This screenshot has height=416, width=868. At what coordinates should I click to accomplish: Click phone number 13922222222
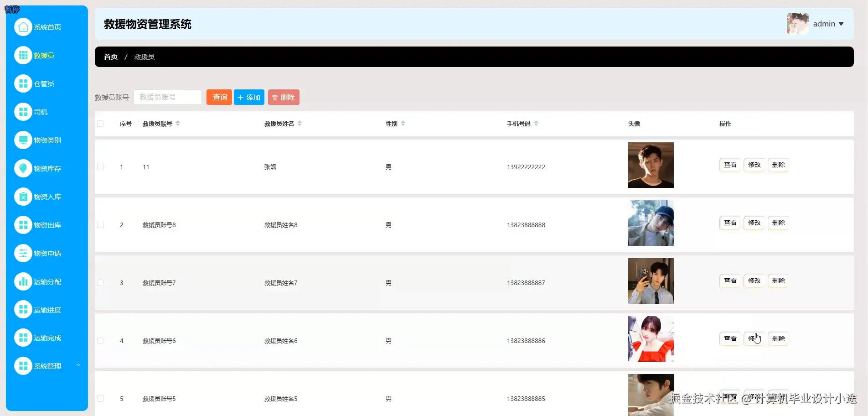click(526, 167)
